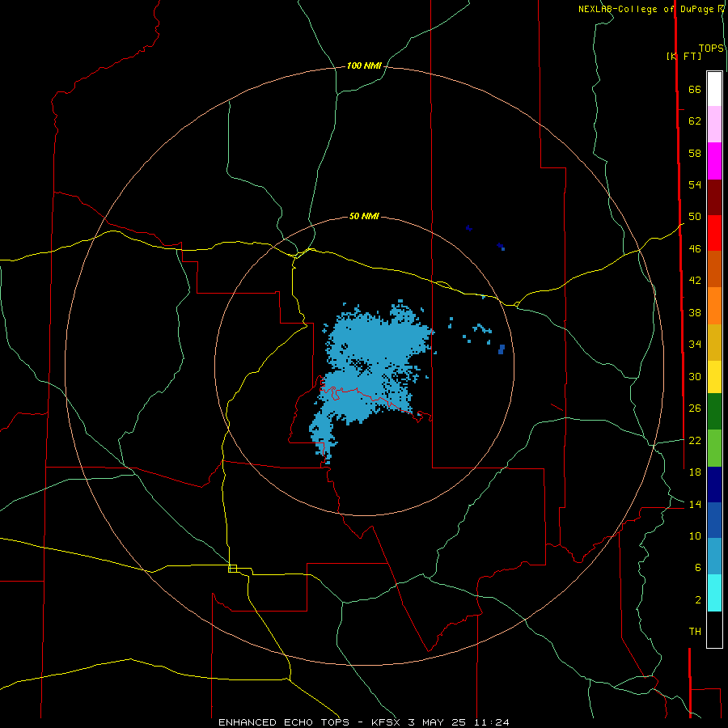This screenshot has width=728, height=728.
Task: Click the legend value "2"
Action: [x=698, y=600]
